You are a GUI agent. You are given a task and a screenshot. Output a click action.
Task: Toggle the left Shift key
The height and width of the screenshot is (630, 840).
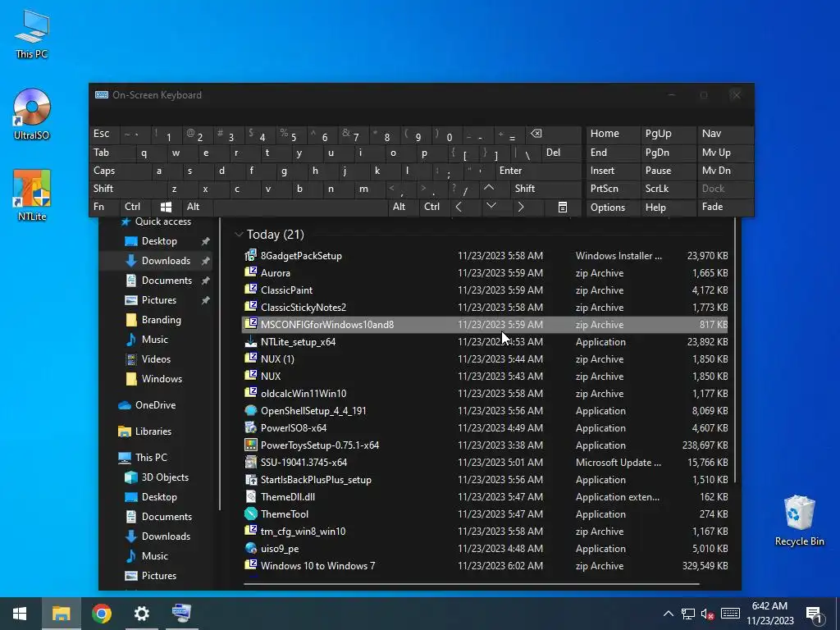pos(127,189)
